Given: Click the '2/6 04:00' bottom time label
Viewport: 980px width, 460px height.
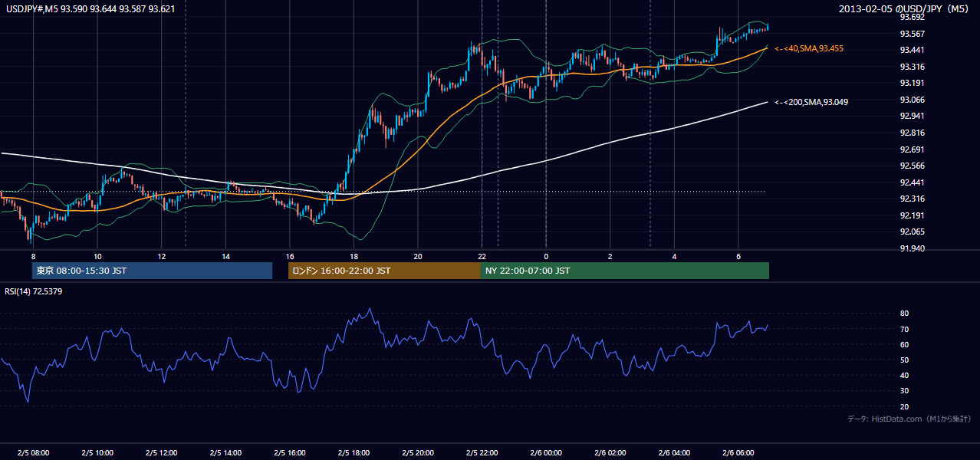Looking at the screenshot, I should (x=674, y=452).
